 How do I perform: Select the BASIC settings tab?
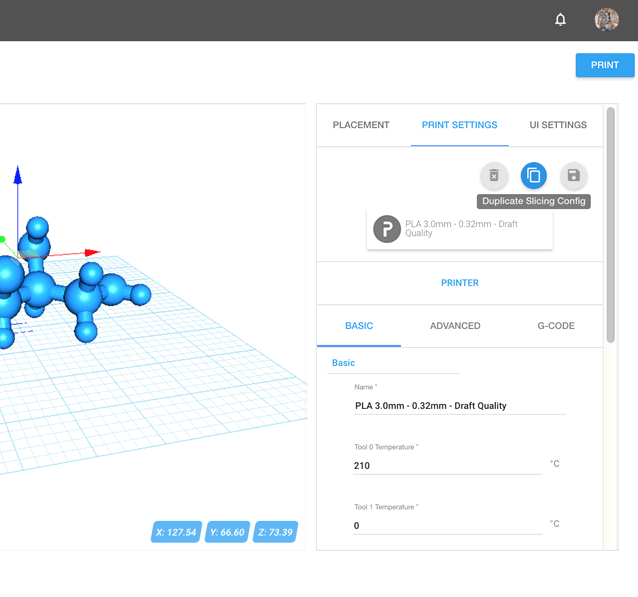pos(359,326)
